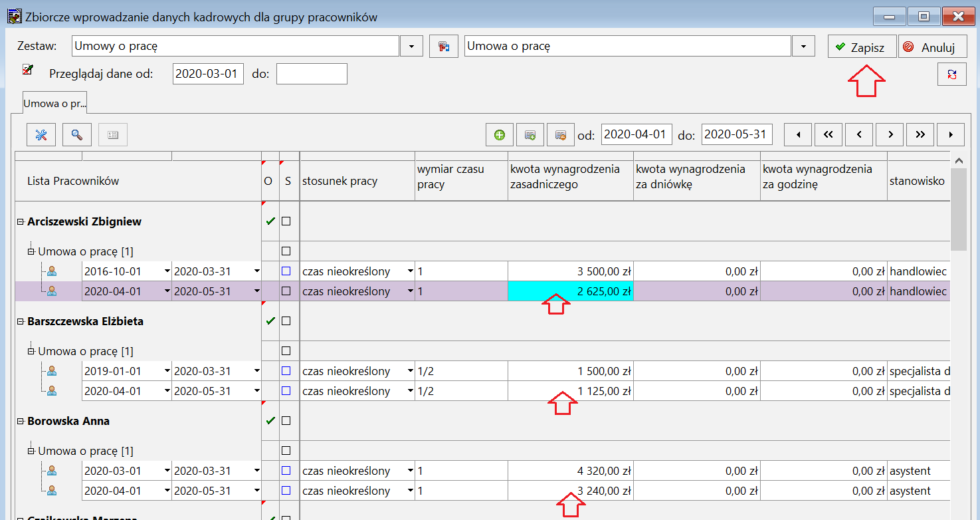The image size is (980, 520).
Task: Click the add row icon beside green plus
Action: click(530, 135)
